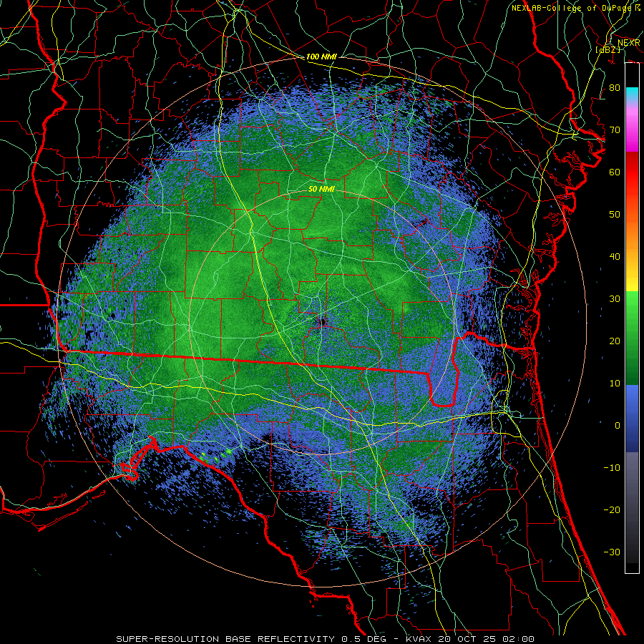Click the KVAX radar site dot at map center
Viewport: 644px width, 644px height.
pyautogui.click(x=323, y=321)
